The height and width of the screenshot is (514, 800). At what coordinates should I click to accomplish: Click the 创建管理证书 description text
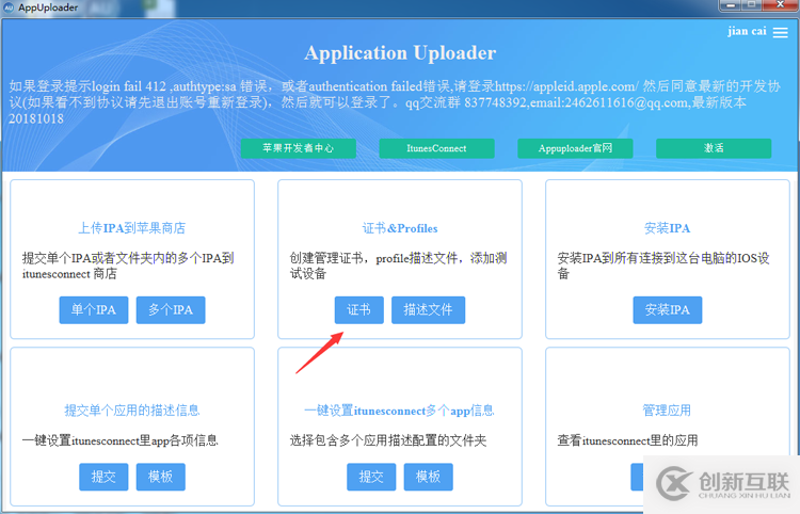[398, 266]
